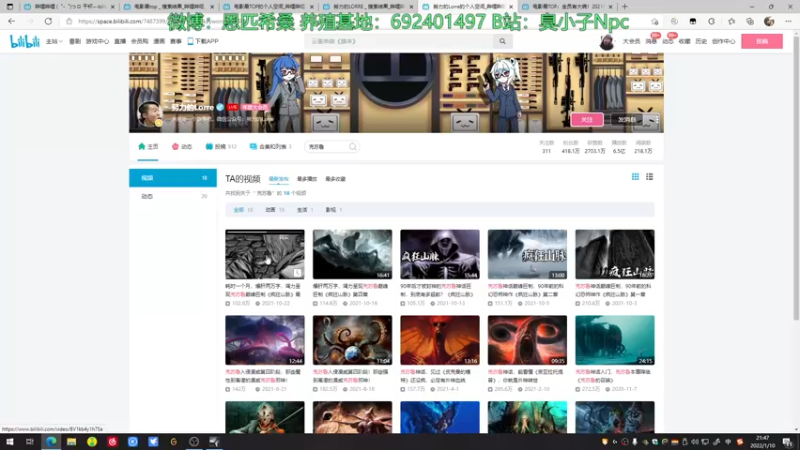Sort videos by 最多播放
Viewport: 800px width, 450px height.
307,179
